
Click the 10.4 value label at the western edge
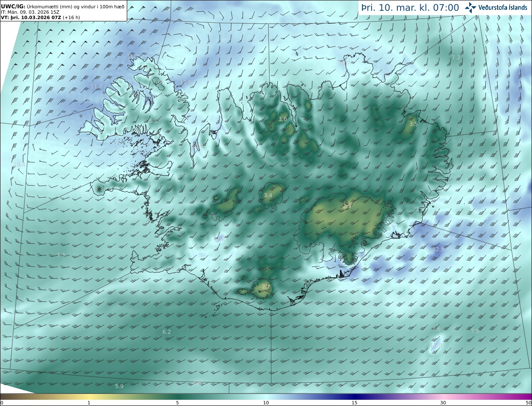point(19,164)
